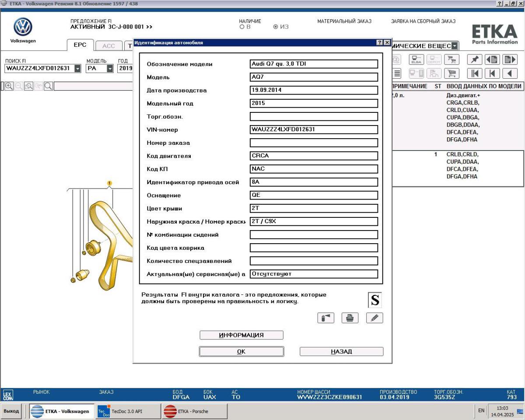Click the zoom-in magnifier icon
The image size is (525, 420).
(9, 86)
